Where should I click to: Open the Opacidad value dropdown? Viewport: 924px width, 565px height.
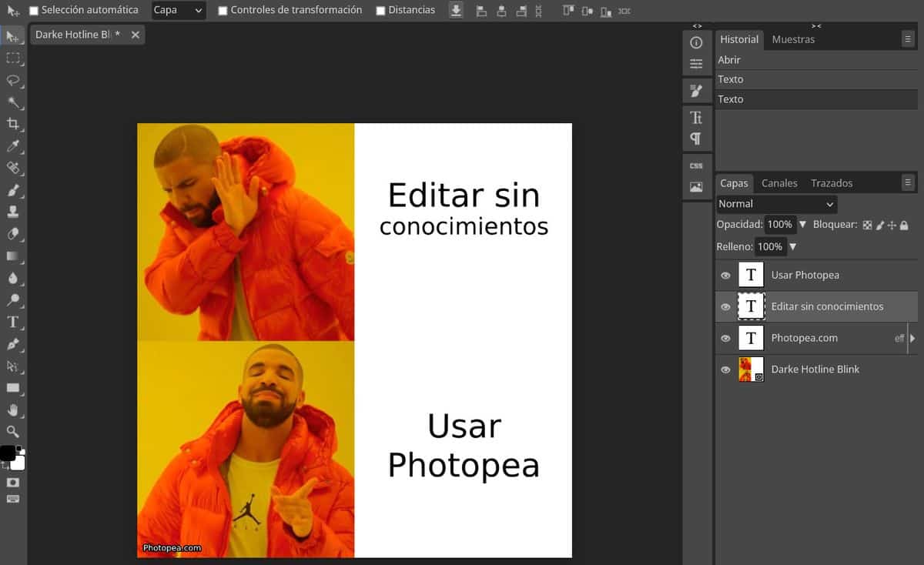802,224
